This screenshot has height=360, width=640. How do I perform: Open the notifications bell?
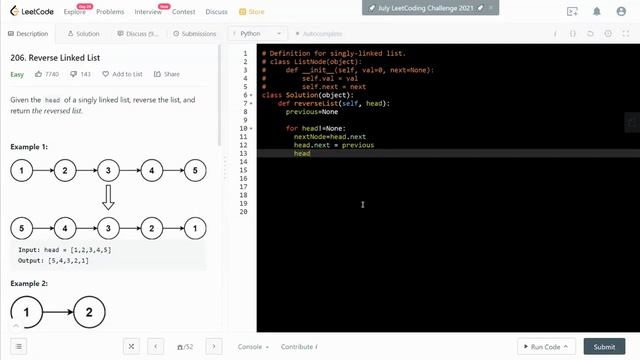tap(597, 11)
